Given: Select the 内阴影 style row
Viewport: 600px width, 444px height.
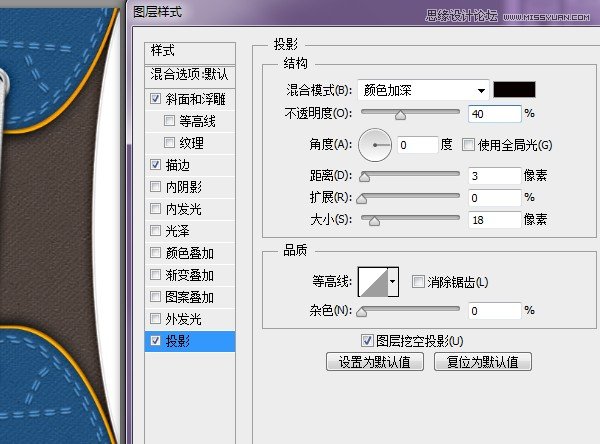Looking at the screenshot, I should (x=190, y=187).
